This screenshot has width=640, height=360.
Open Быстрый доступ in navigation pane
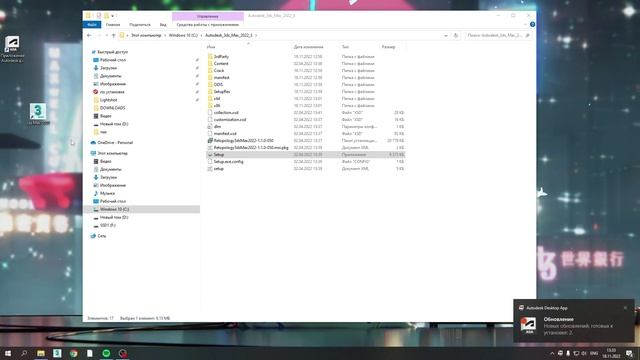pyautogui.click(x=112, y=52)
